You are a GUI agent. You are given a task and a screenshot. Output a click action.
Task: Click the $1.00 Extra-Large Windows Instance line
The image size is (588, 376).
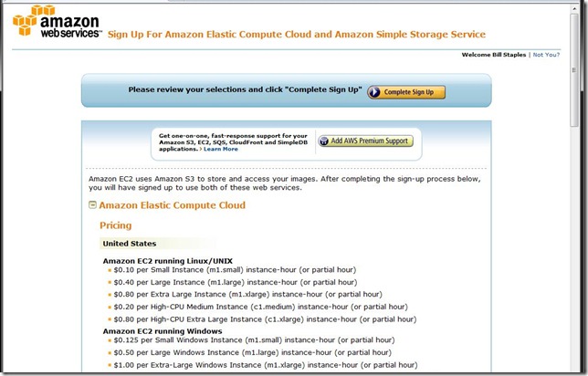pos(266,365)
